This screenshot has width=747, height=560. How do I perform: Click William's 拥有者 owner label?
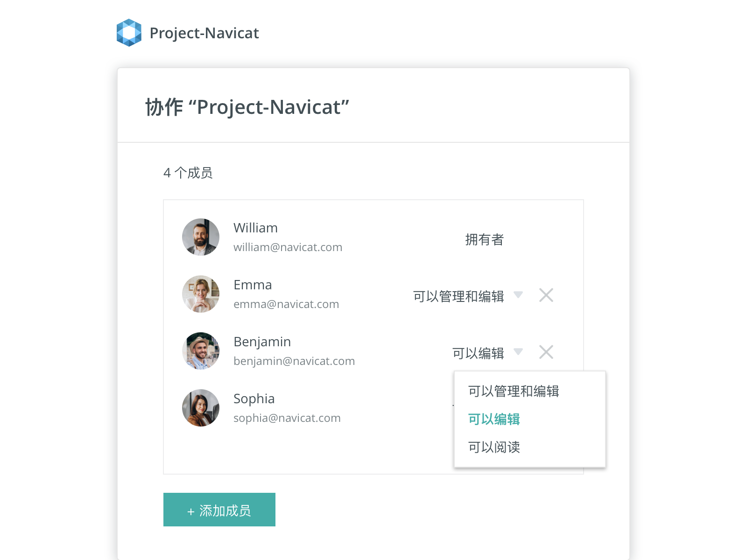coord(485,239)
